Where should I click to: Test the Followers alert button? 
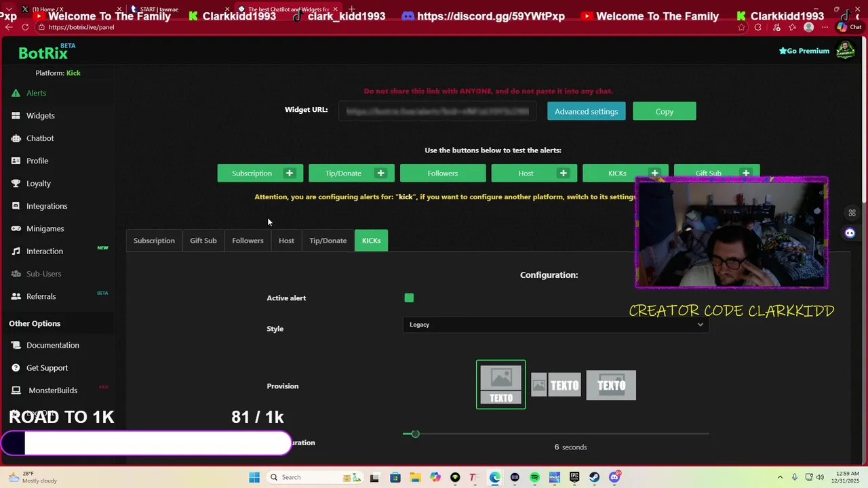coord(443,174)
